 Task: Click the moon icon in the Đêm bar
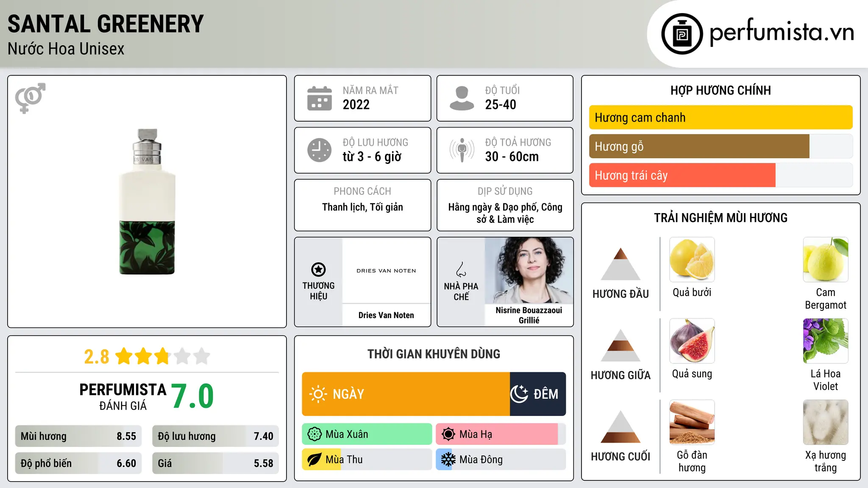pyautogui.click(x=519, y=394)
